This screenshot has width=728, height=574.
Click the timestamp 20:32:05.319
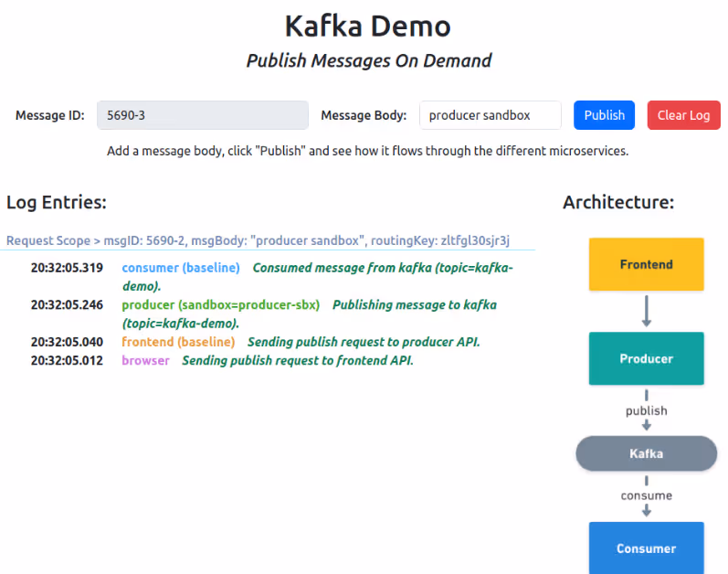67,268
